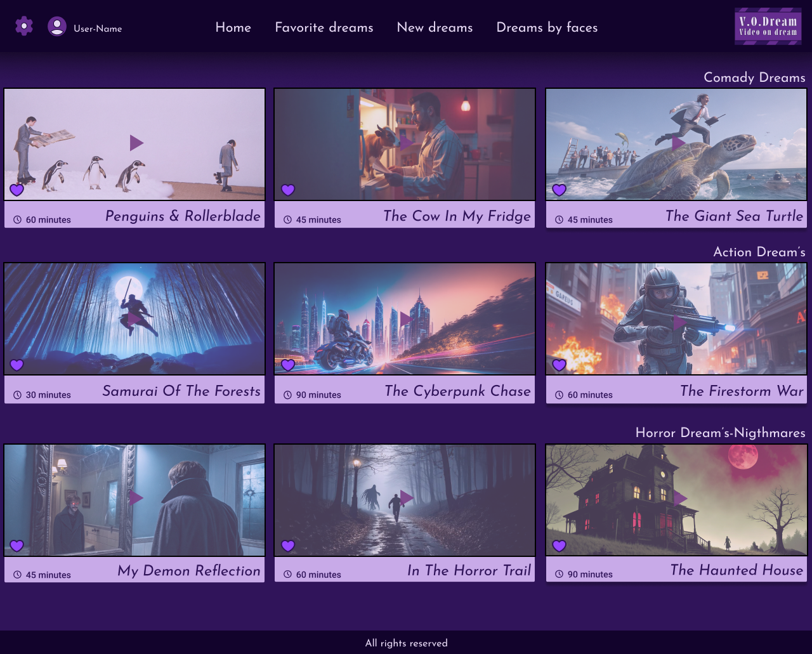Click the V.O.Dream logo

point(768,26)
